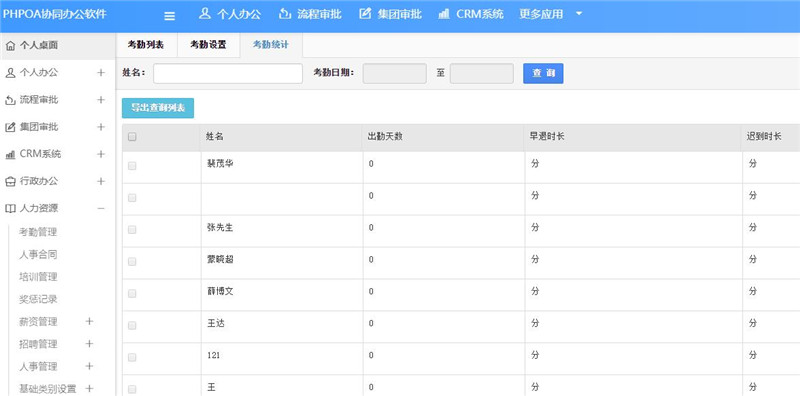Click the 人力资源 book icon in sidebar

coord(10,208)
